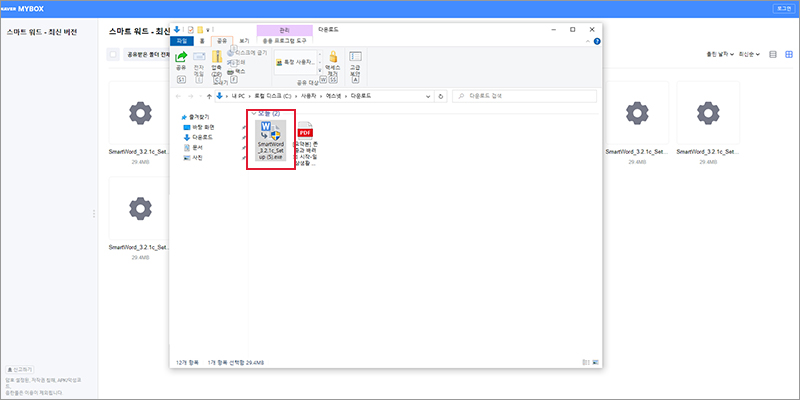Open the 홈 ribbon tab
This screenshot has height=400, width=800.
coord(202,40)
